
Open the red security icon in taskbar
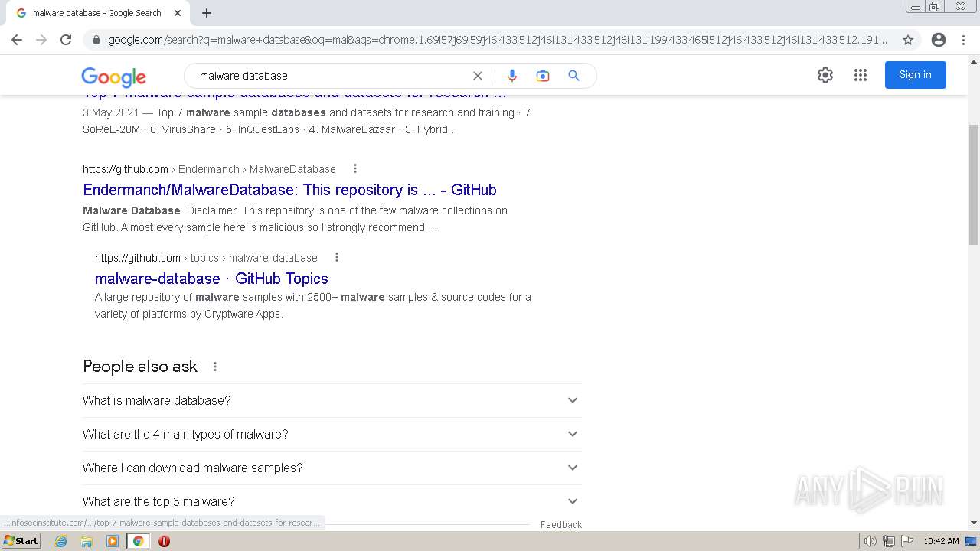coord(164,541)
